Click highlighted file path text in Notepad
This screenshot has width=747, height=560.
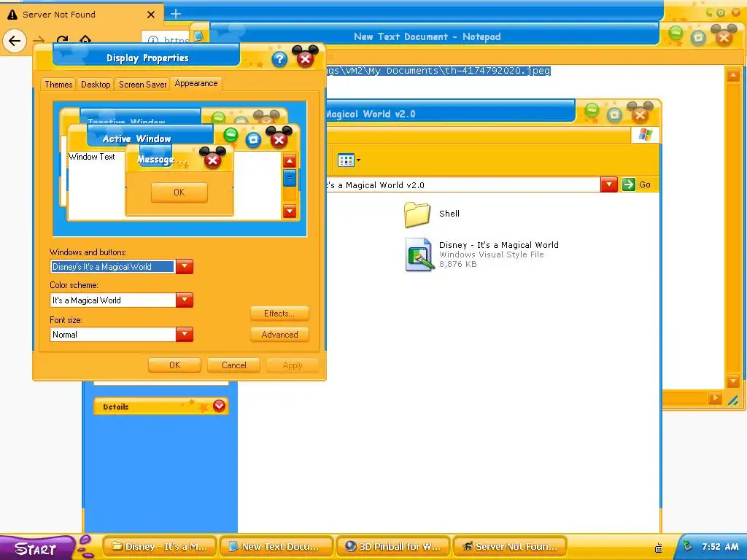click(x=438, y=71)
